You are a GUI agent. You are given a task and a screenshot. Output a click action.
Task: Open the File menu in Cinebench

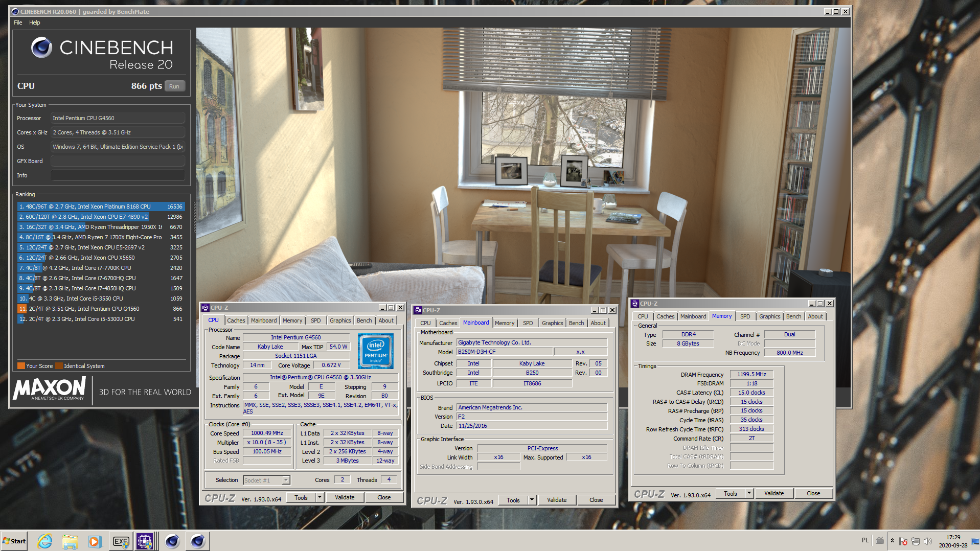point(18,22)
